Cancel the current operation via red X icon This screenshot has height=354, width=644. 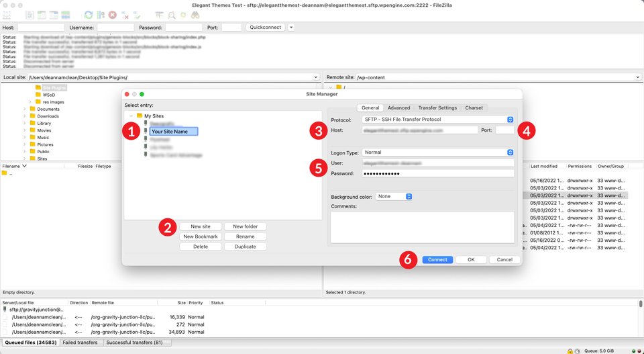point(113,14)
